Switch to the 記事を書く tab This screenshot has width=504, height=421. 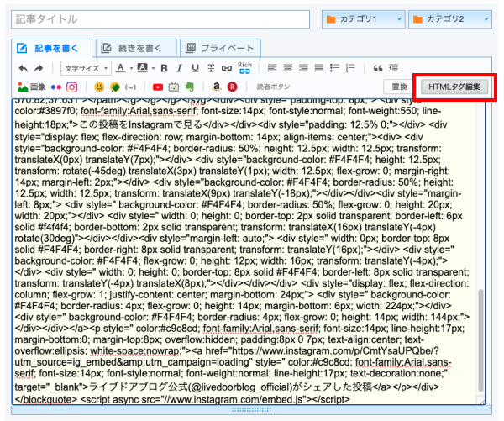tap(51, 48)
